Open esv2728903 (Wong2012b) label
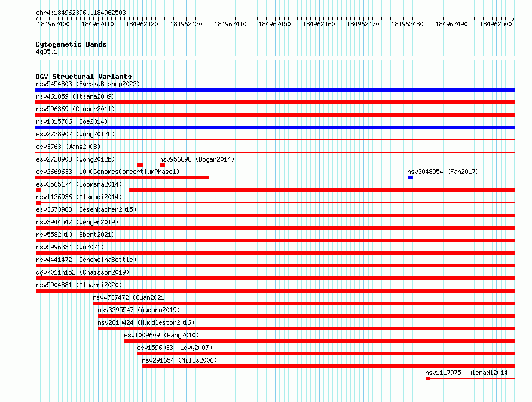532x402 pixels. (75, 159)
